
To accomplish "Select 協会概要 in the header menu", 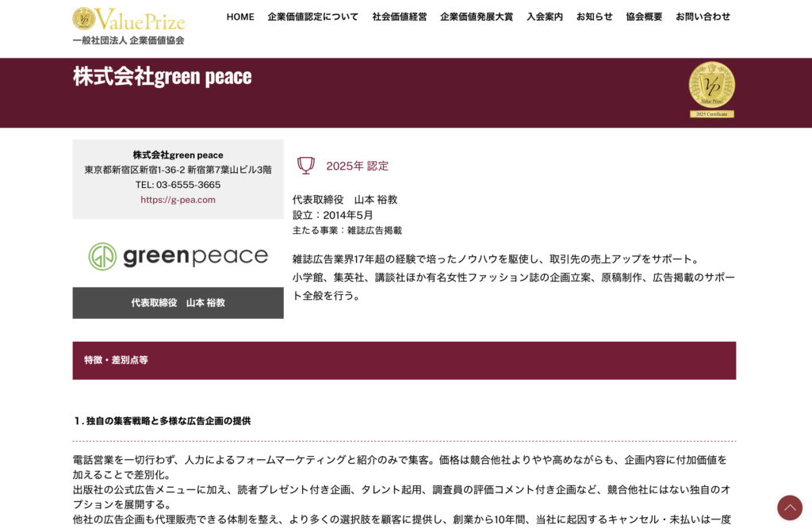I will click(x=644, y=16).
